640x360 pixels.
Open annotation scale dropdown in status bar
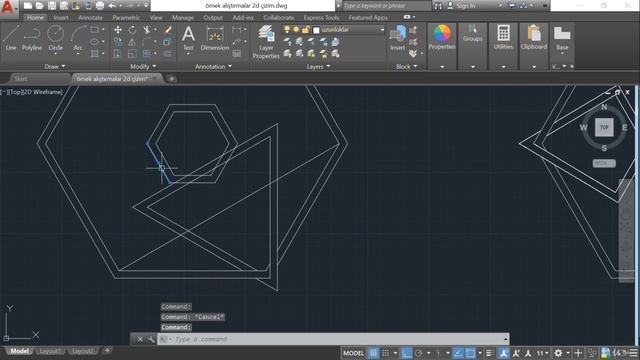543,353
